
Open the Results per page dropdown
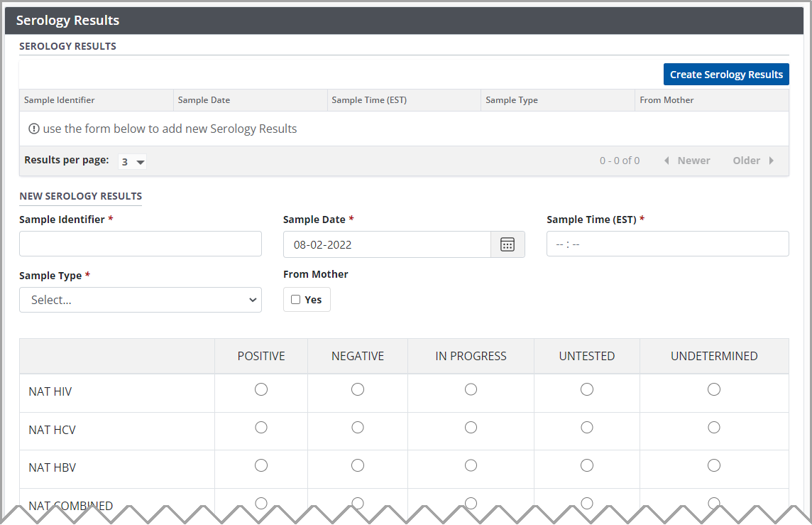132,161
